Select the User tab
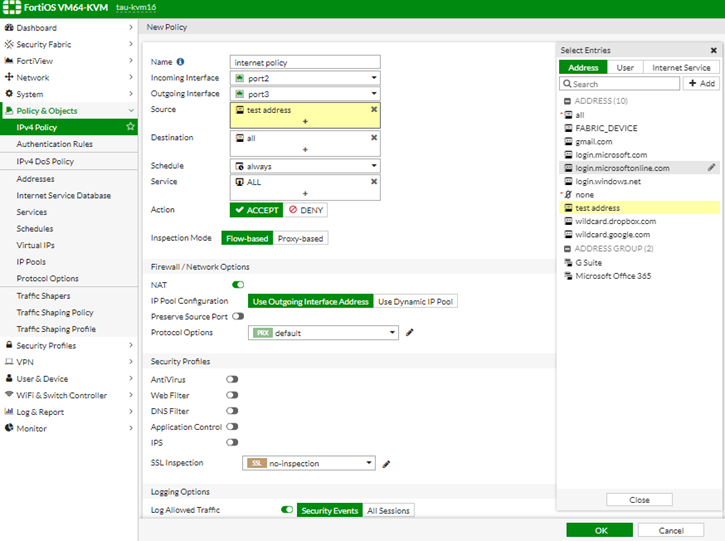The height and width of the screenshot is (541, 725). (x=625, y=68)
